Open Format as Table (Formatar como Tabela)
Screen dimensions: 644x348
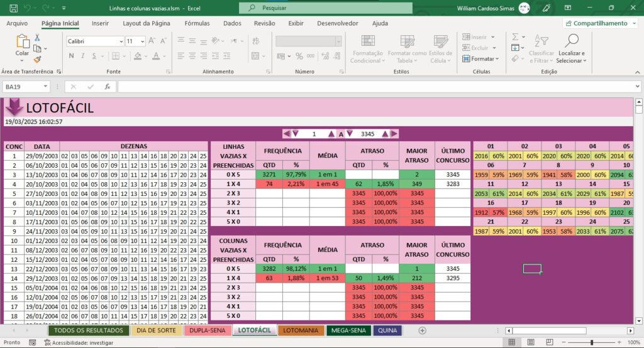(407, 49)
